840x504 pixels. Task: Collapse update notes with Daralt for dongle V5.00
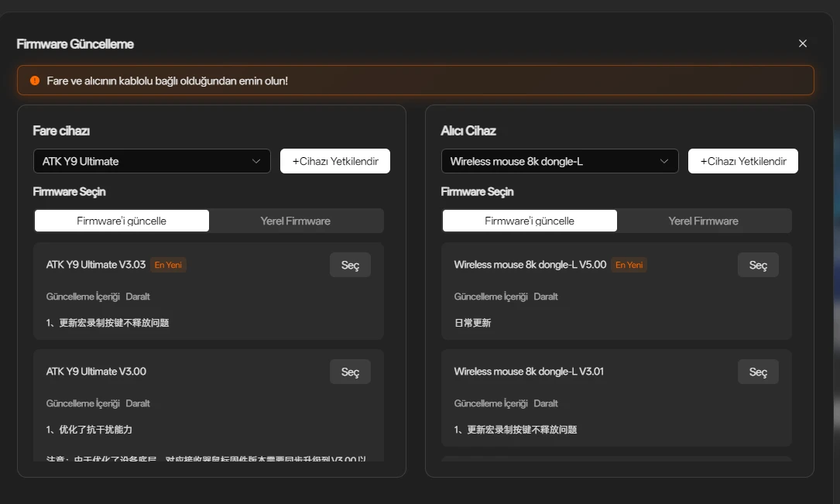(x=546, y=297)
